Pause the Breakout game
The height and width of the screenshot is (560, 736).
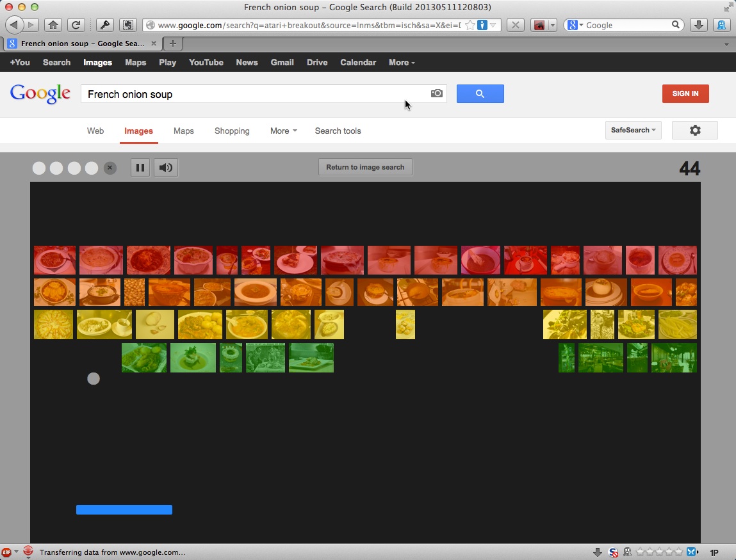click(140, 168)
